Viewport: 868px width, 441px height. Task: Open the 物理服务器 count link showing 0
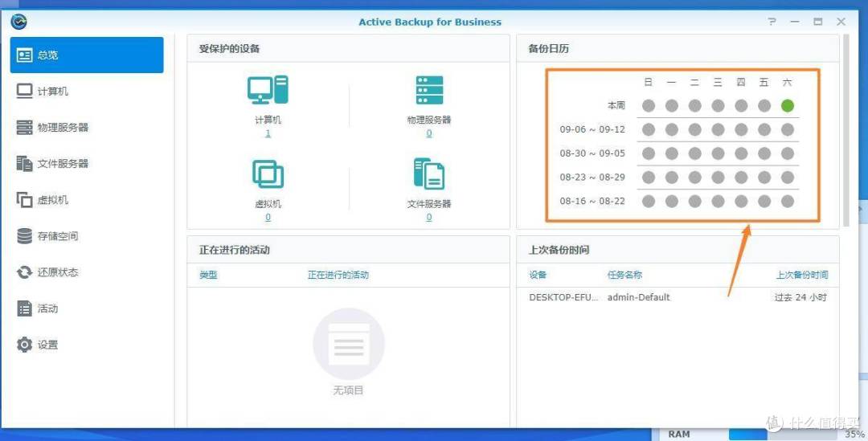(x=429, y=133)
